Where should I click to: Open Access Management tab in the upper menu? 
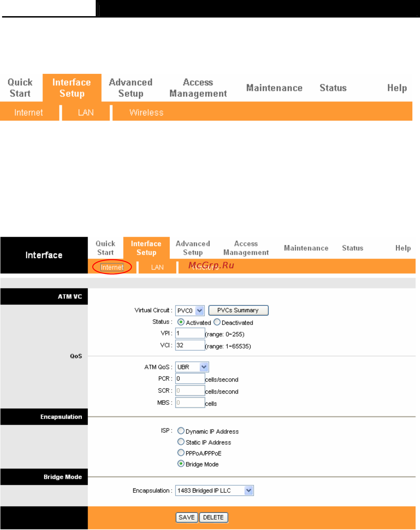pos(198,88)
